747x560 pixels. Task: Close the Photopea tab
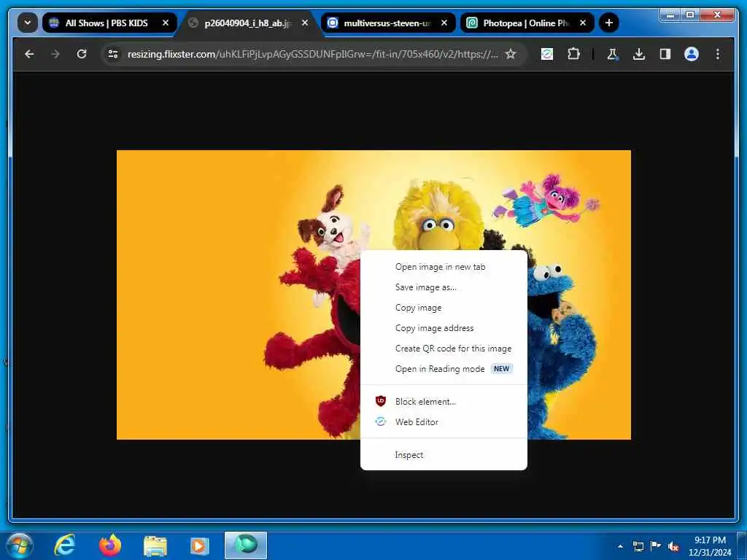[583, 23]
